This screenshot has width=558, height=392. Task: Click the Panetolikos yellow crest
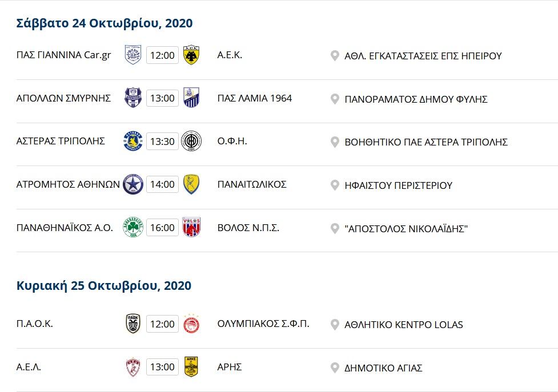click(191, 184)
